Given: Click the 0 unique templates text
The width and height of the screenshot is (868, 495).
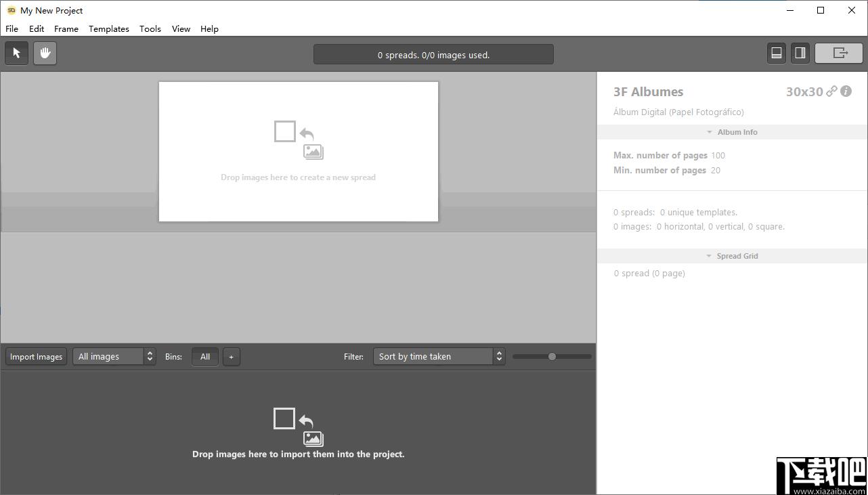Looking at the screenshot, I should click(x=699, y=213).
